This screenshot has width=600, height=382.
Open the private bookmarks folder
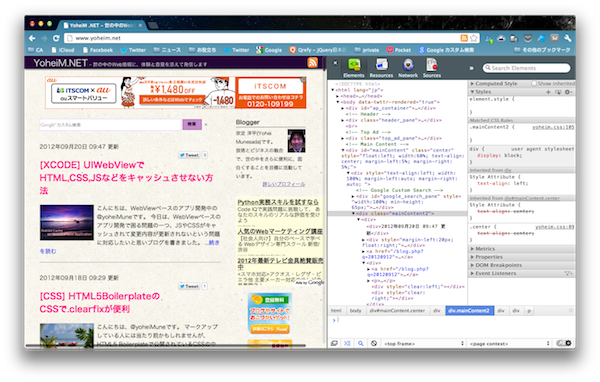pyautogui.click(x=367, y=50)
